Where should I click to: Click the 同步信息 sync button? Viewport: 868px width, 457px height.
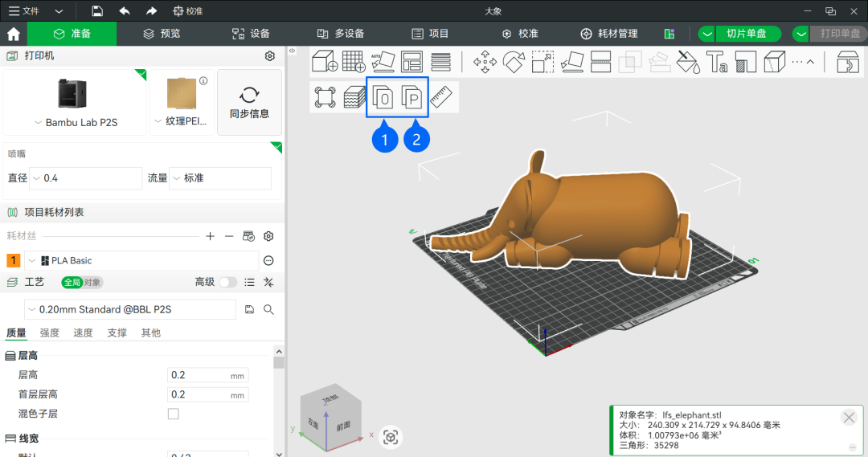point(250,102)
